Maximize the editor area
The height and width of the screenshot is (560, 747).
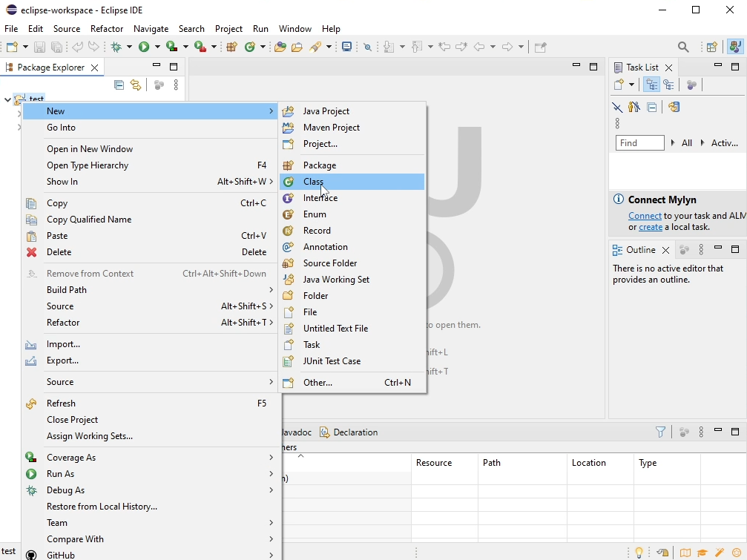[593, 67]
